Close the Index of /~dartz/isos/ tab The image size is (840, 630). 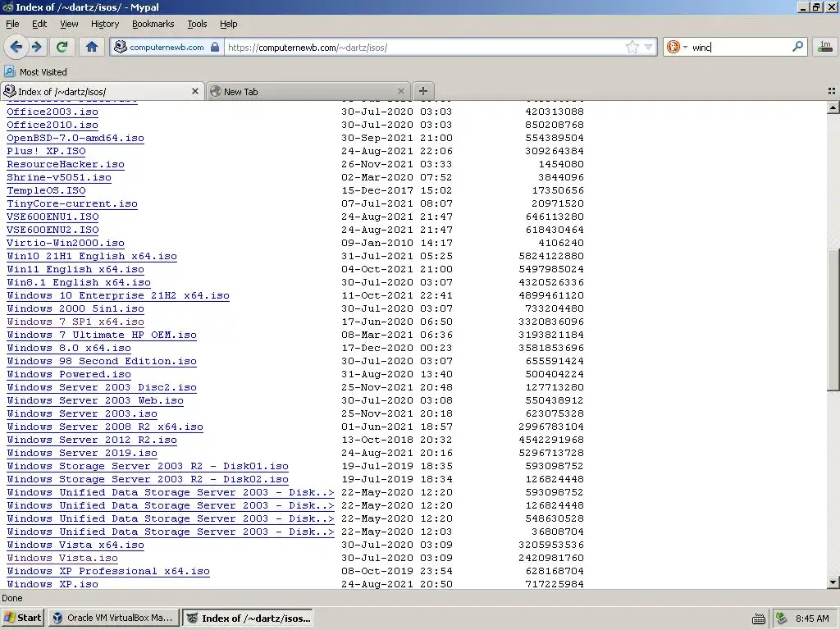point(195,91)
